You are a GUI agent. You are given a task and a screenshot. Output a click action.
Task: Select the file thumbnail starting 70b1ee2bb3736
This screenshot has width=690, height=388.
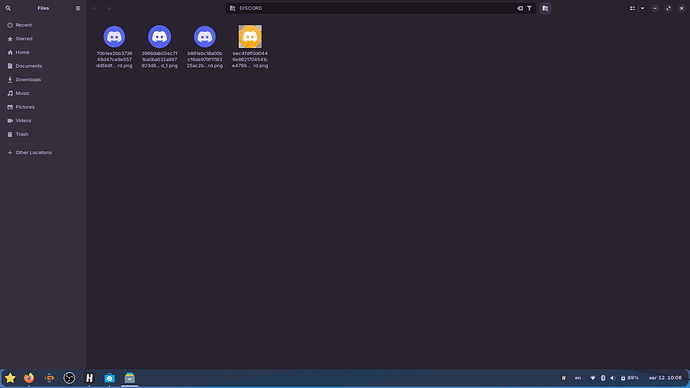click(x=114, y=37)
